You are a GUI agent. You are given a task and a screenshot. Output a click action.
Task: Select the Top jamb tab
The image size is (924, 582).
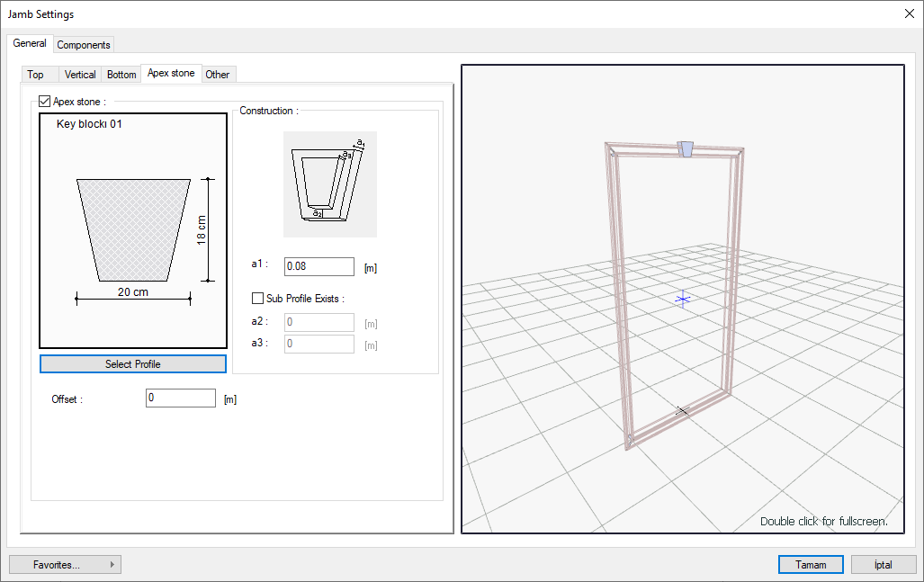tap(35, 75)
